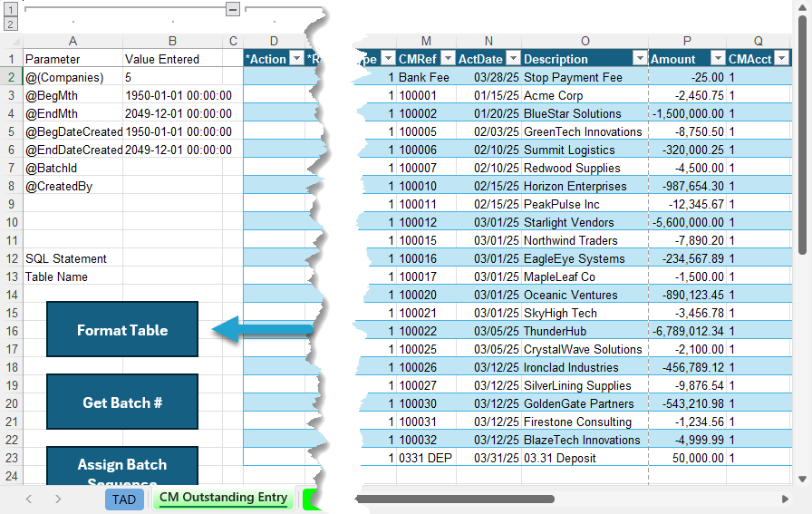Open the ActDate column filter dropdown
This screenshot has width=812, height=514.
coord(513,59)
